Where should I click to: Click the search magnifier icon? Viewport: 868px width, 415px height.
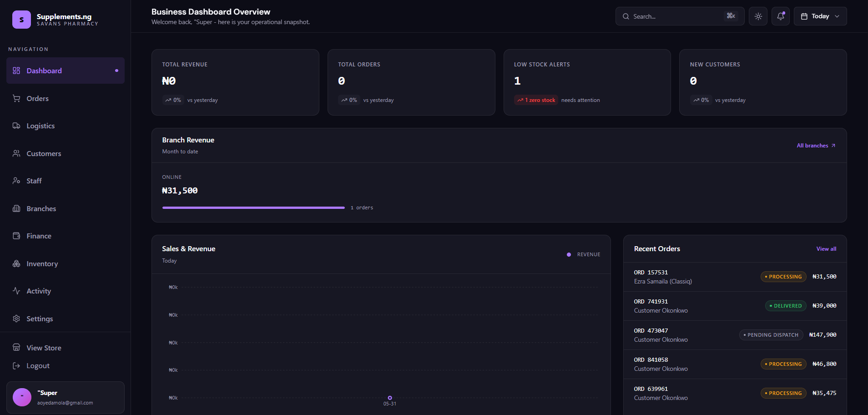[x=626, y=16]
